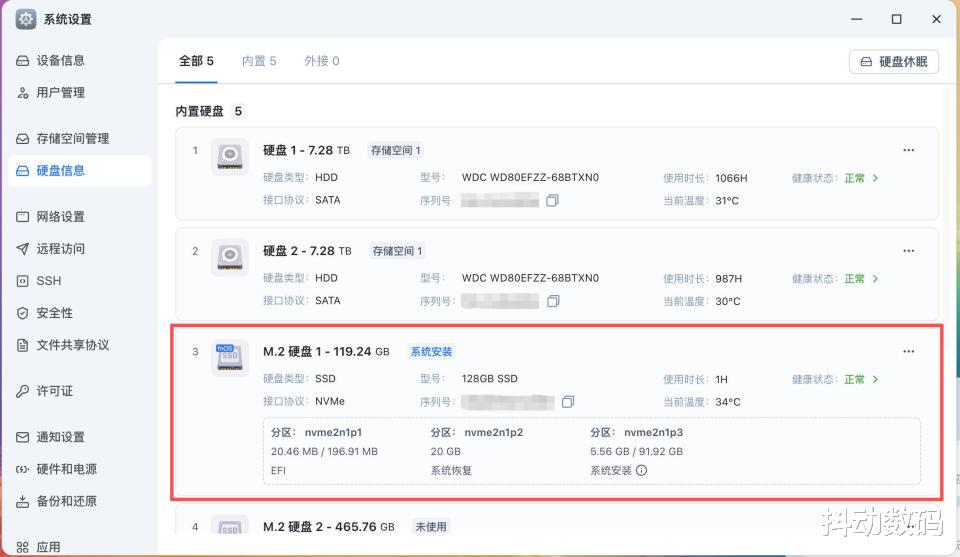The image size is (960, 557).
Task: Open the more options menu for M.2 硬盘 1
Action: tap(908, 352)
